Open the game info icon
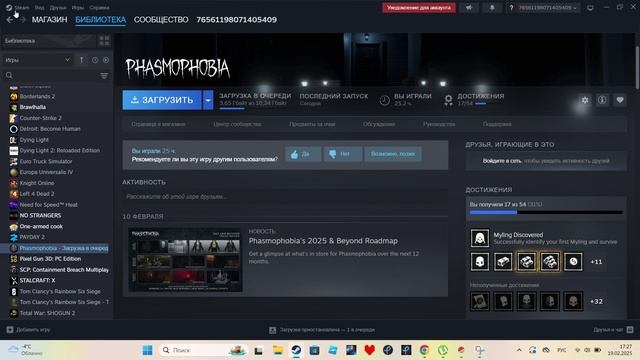Viewport: 640px width, 360px height. [x=602, y=100]
